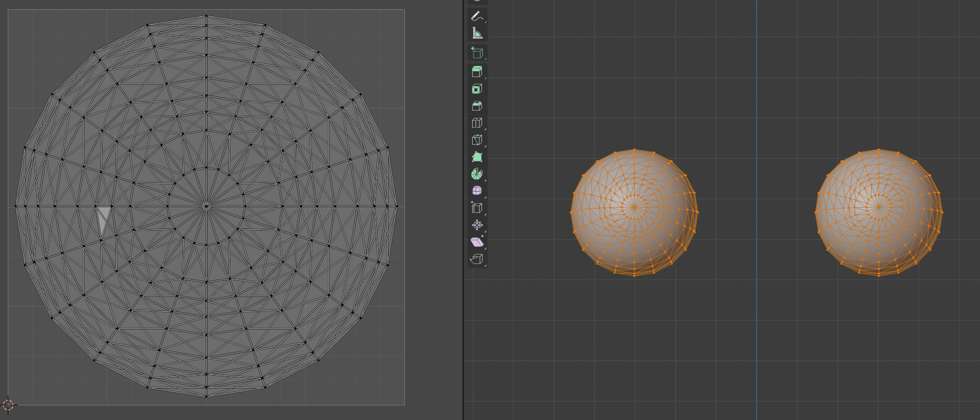Viewport: 980px width, 420px height.
Task: Select the Spin tool
Action: pos(477,174)
